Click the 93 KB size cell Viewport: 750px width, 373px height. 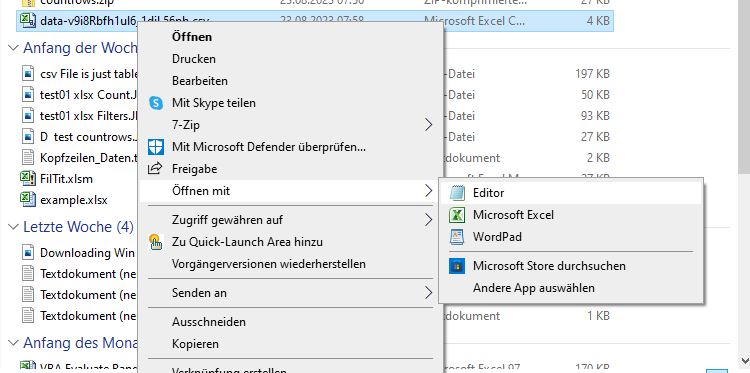pos(595,116)
